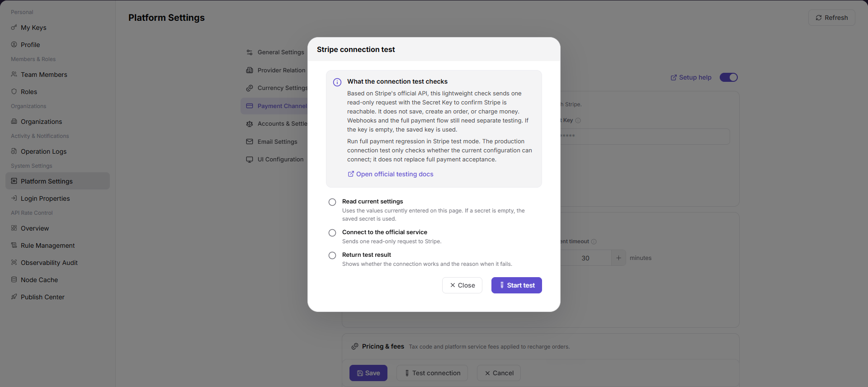The width and height of the screenshot is (868, 387).
Task: Click the info icon in dialog notice
Action: point(337,82)
